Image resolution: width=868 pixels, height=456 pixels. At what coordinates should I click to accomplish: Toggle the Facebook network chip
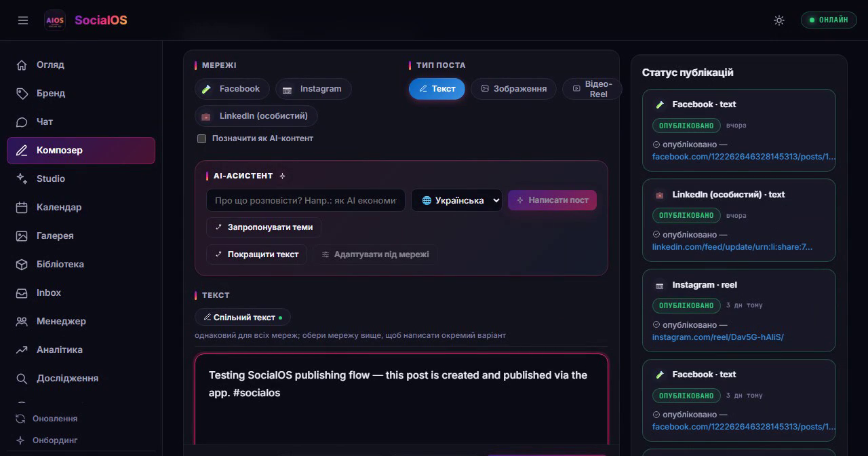[x=232, y=89]
